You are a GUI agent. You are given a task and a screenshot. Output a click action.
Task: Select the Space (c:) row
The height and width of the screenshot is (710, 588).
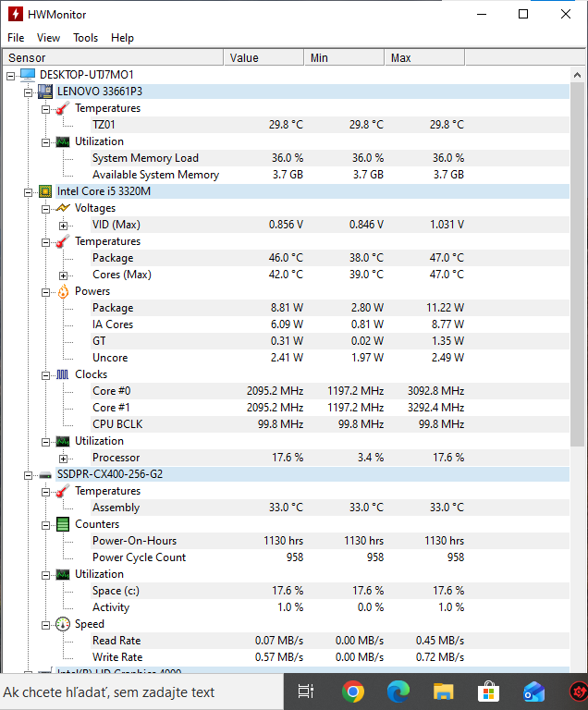[330, 591]
